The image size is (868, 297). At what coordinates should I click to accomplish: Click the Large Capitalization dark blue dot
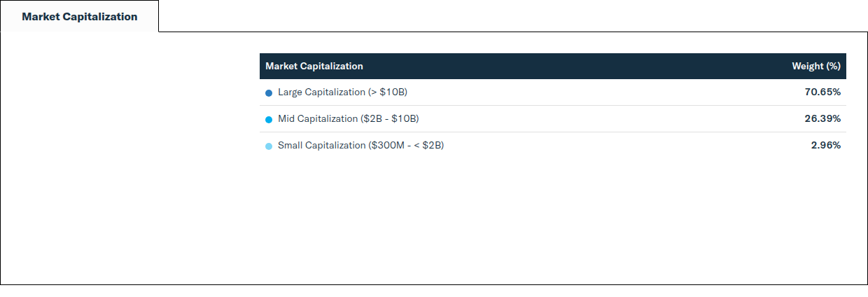coord(269,92)
